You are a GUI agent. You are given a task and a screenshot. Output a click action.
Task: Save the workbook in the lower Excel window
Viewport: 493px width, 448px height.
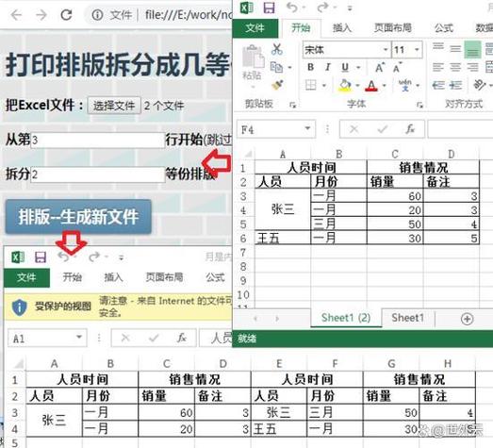(x=41, y=257)
